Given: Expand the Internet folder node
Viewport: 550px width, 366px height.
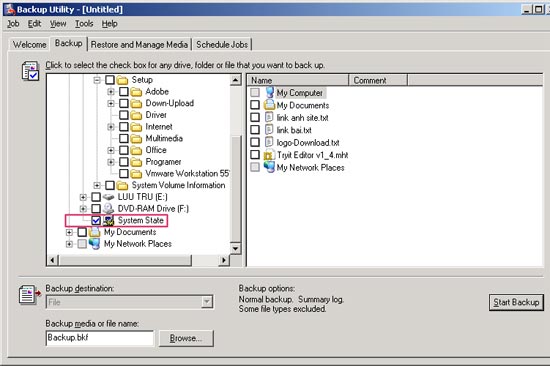Looking at the screenshot, I should 111,127.
